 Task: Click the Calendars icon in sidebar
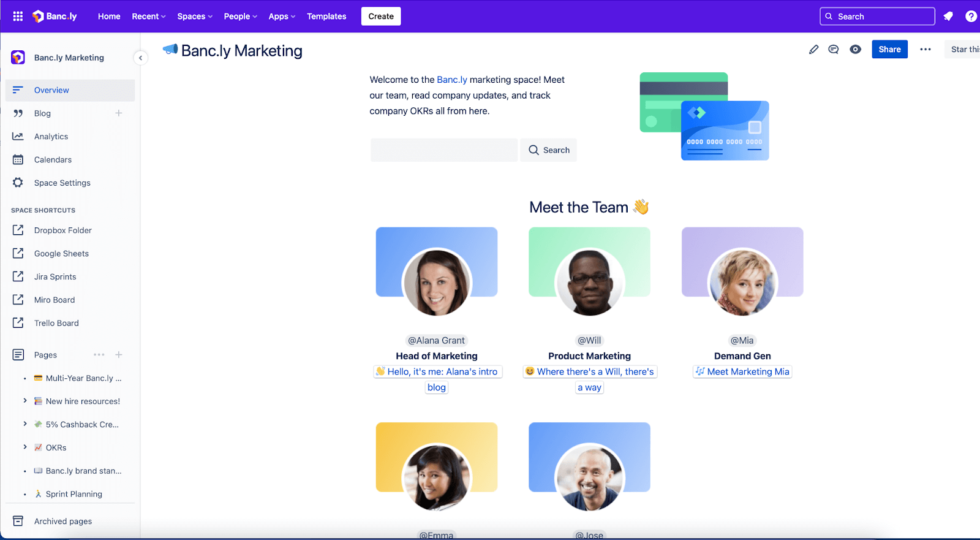point(18,159)
